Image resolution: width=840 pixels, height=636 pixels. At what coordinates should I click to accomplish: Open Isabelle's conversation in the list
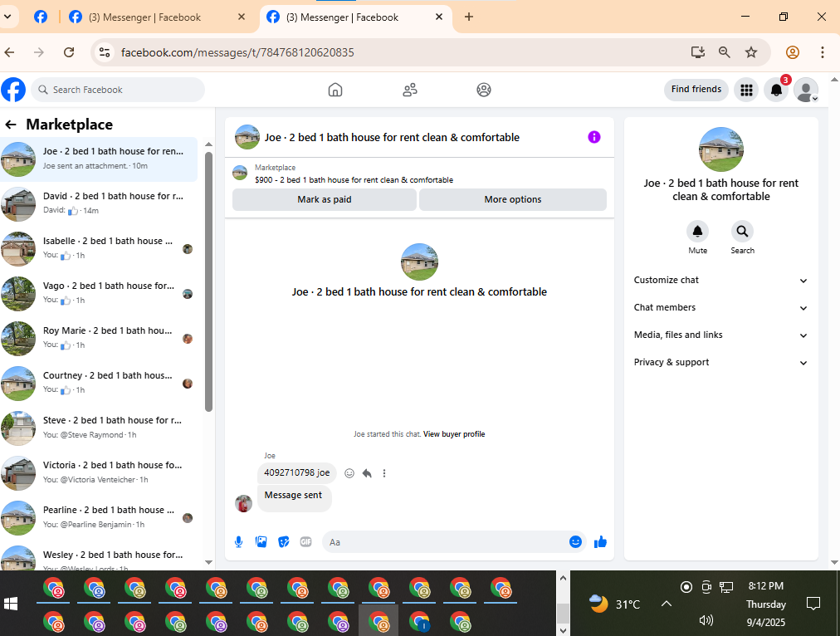(99, 248)
